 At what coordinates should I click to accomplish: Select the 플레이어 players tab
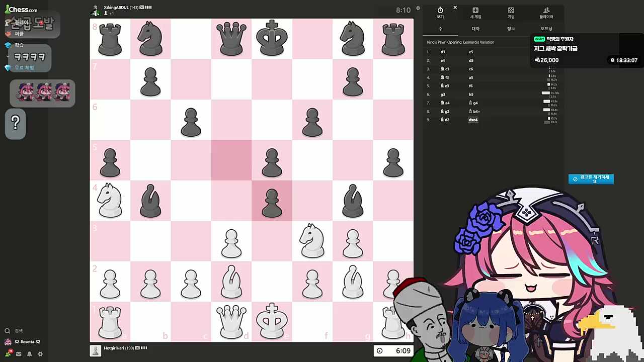[546, 13]
